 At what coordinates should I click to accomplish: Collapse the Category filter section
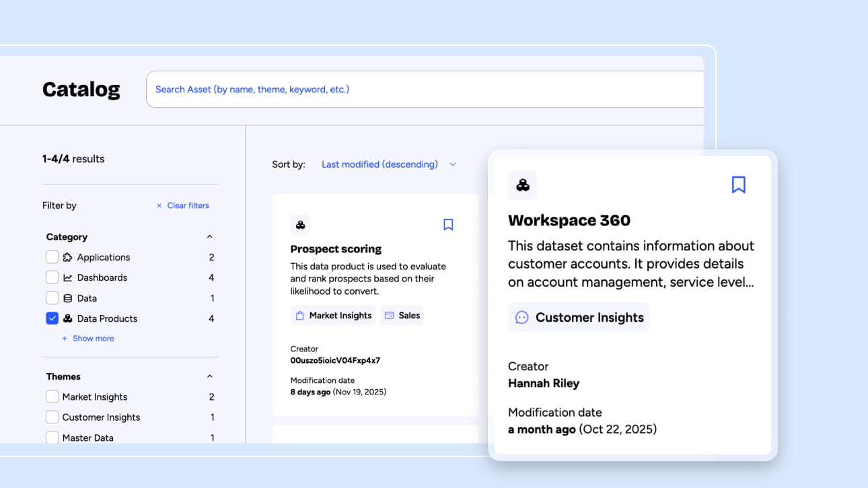(209, 237)
